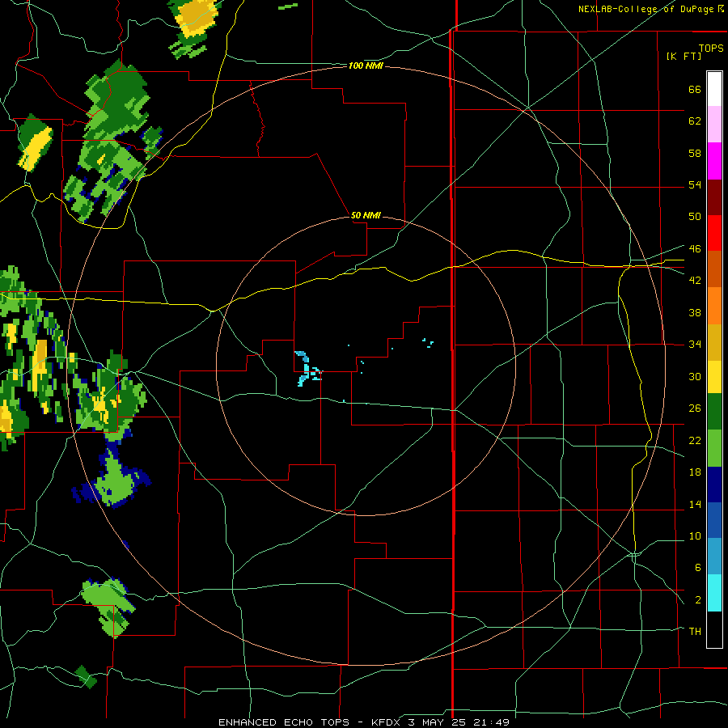Image resolution: width=728 pixels, height=728 pixels.
Task: Click the light pink 62 kft legend swatch
Action: pyautogui.click(x=714, y=124)
